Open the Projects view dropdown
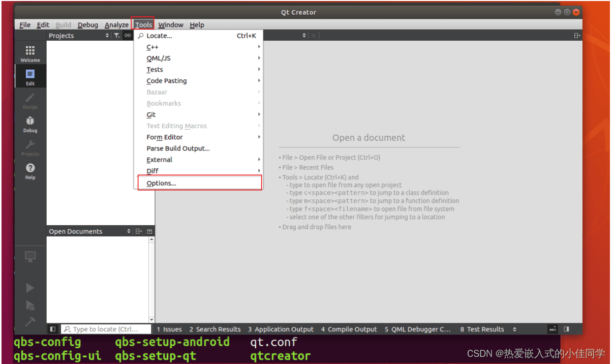The height and width of the screenshot is (364, 613). (x=107, y=36)
